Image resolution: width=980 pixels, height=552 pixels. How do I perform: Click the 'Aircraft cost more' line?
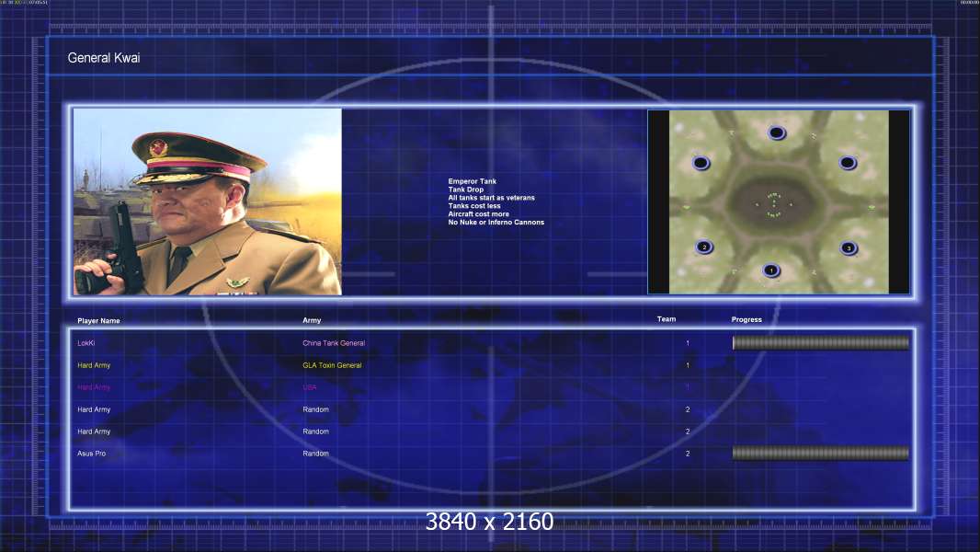479,213
